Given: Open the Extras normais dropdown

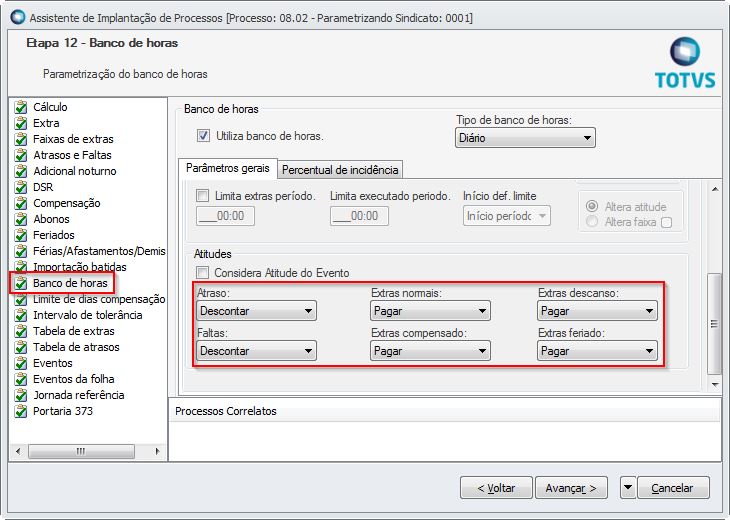Looking at the screenshot, I should coord(430,311).
